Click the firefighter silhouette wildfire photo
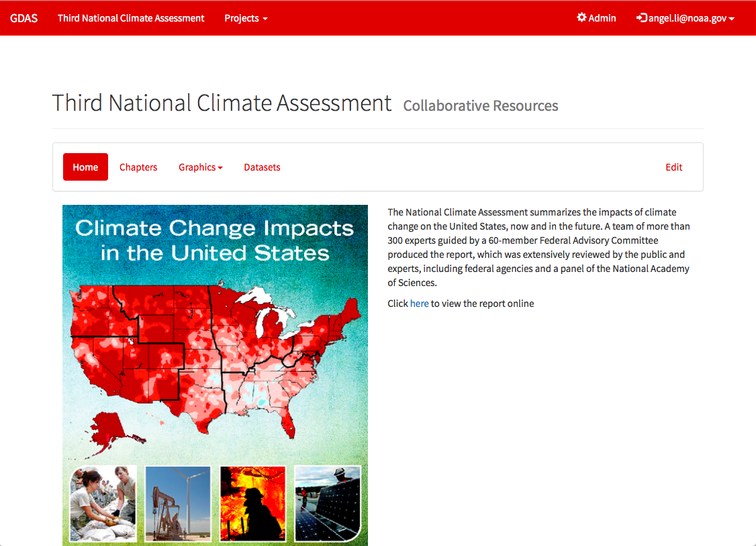The width and height of the screenshot is (756, 546). point(252,504)
